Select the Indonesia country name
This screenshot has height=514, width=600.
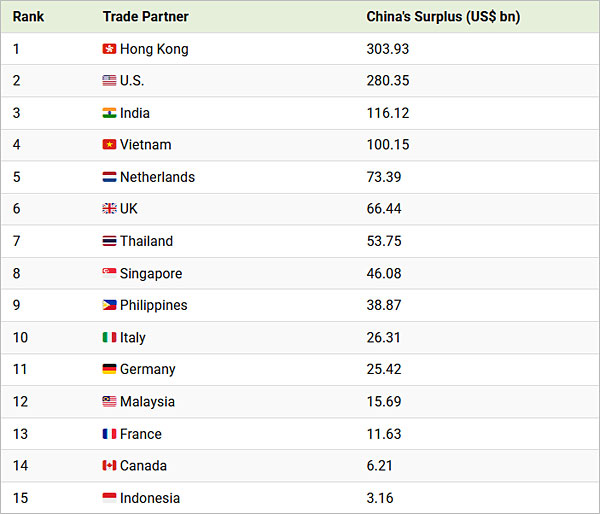point(150,498)
